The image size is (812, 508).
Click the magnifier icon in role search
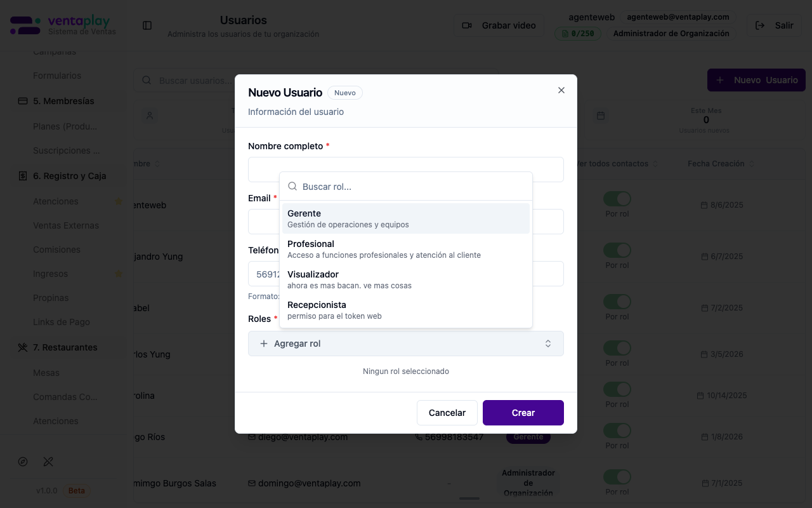(292, 187)
